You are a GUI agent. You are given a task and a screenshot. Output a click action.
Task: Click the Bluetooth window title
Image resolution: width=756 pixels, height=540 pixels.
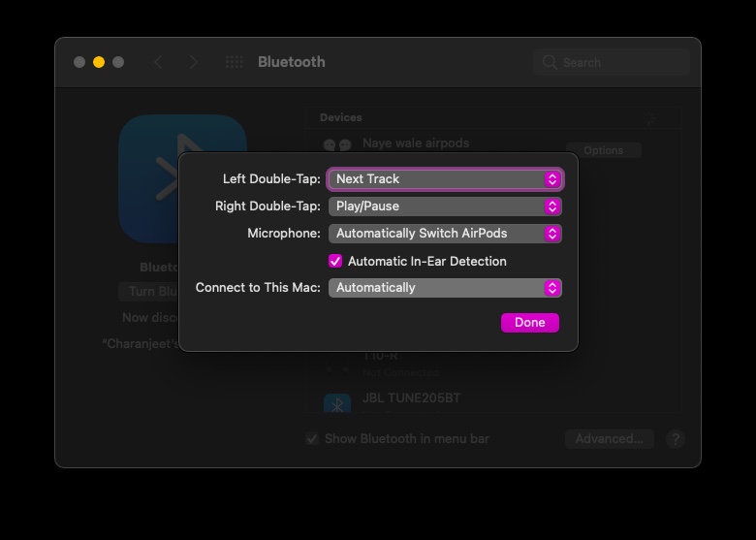(291, 62)
